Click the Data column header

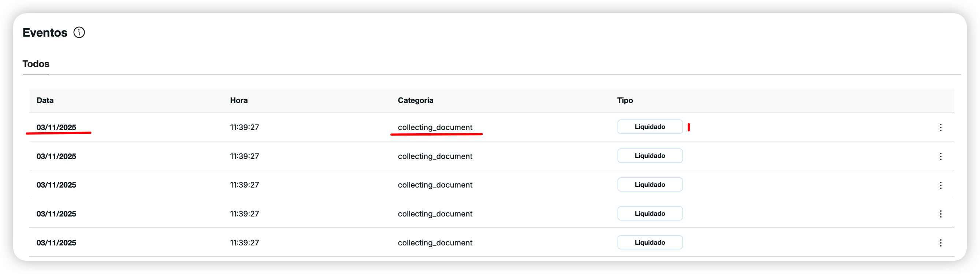(x=45, y=100)
